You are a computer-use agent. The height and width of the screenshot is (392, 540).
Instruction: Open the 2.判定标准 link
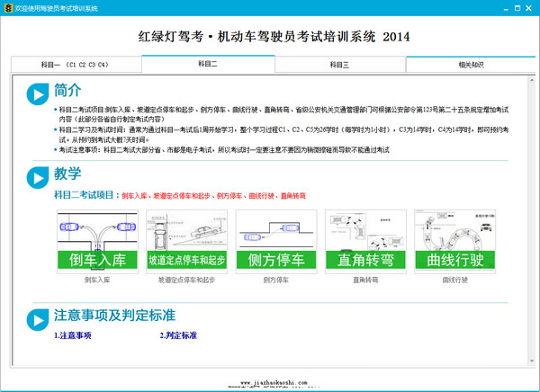[x=178, y=335]
